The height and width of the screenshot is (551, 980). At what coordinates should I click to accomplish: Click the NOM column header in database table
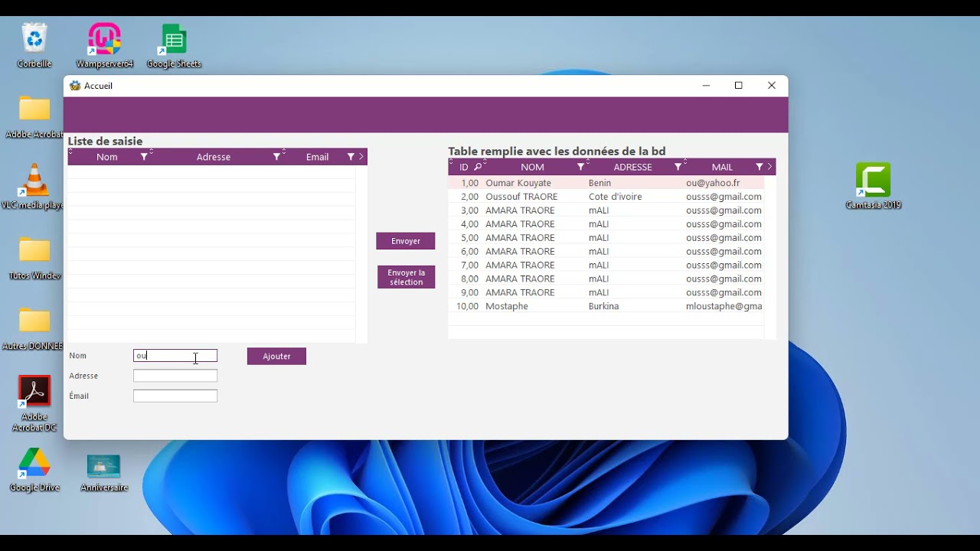tap(533, 167)
